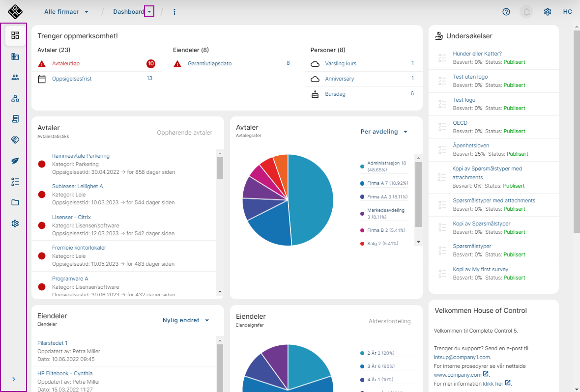Open the Fremleie kontorlokaler agreement
580x392 pixels.
79,248
